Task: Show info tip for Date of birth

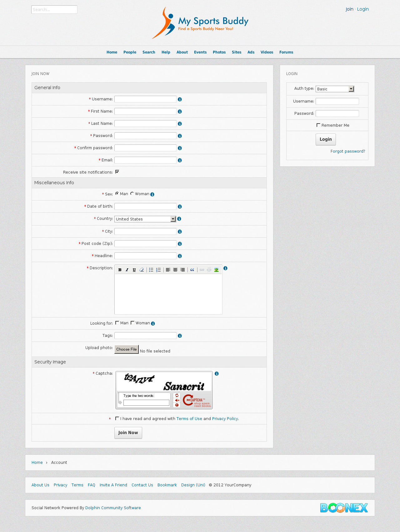Action: 180,206
